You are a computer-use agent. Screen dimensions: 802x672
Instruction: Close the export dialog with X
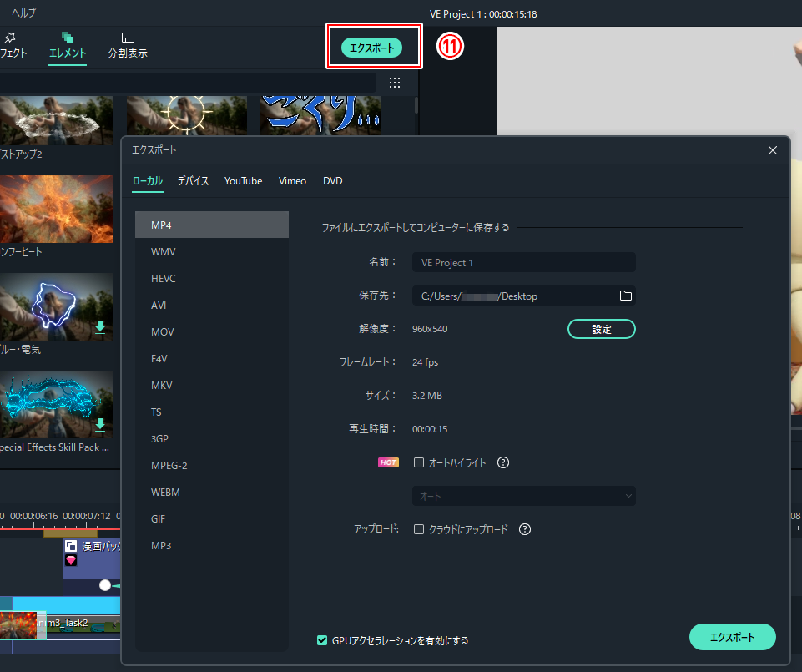coord(773,150)
